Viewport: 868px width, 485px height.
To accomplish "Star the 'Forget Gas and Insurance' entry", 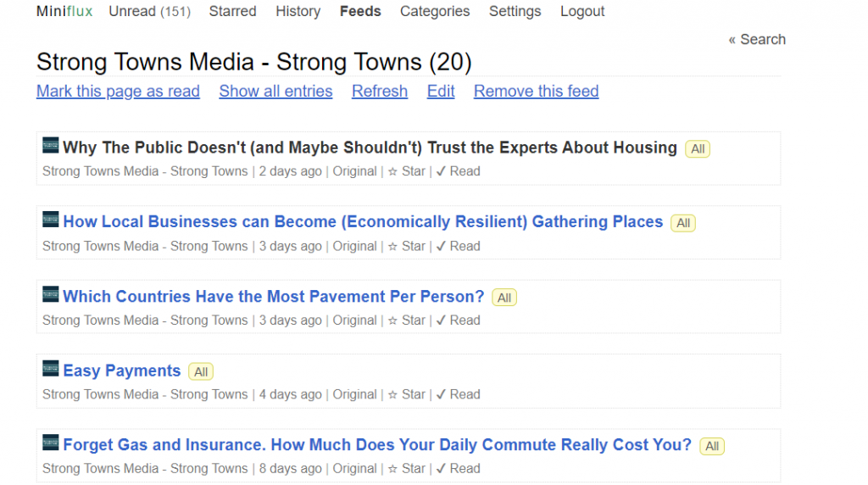I will pos(407,469).
